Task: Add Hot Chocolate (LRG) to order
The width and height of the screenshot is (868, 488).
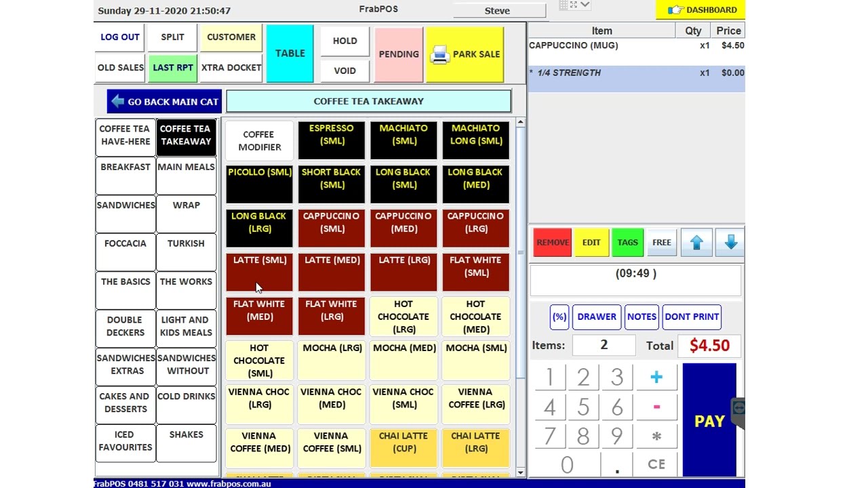Action: tap(403, 317)
